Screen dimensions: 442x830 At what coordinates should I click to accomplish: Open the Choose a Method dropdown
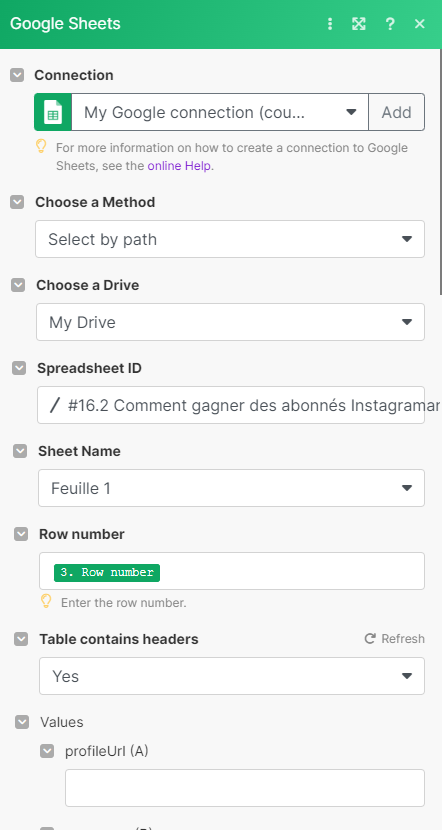[x=230, y=239]
